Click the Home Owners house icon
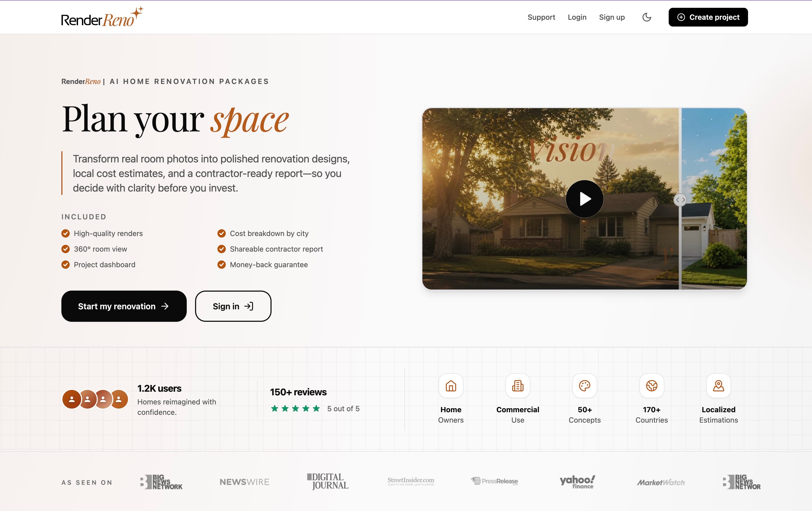The width and height of the screenshot is (812, 511). 450,386
